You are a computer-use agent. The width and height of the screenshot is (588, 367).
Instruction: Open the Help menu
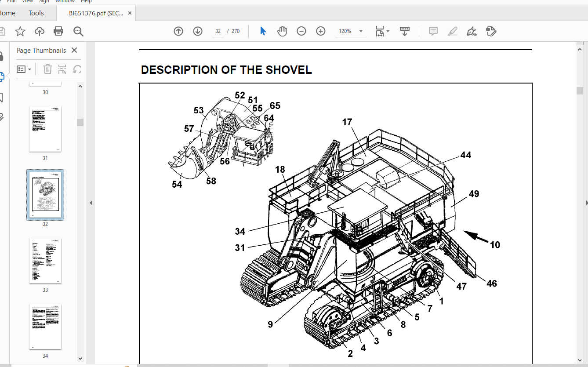(x=86, y=2)
